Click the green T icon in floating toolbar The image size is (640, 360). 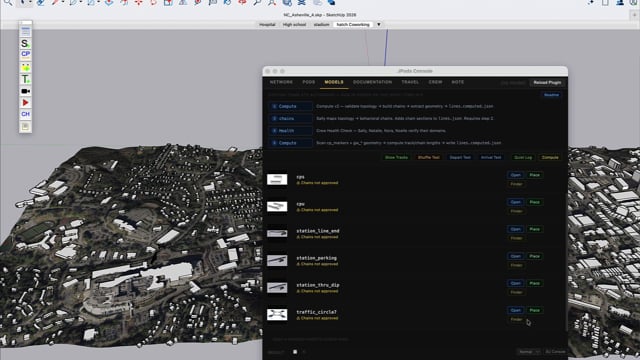25,79
